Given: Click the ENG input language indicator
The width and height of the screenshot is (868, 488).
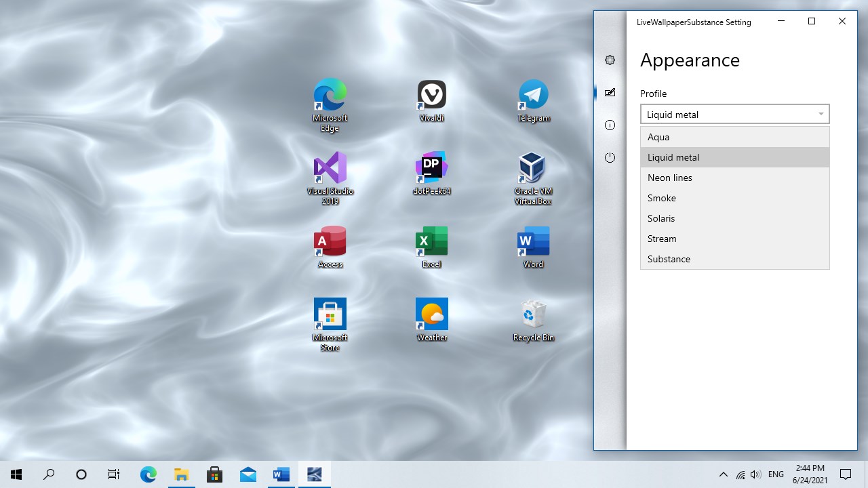Looking at the screenshot, I should (x=776, y=474).
